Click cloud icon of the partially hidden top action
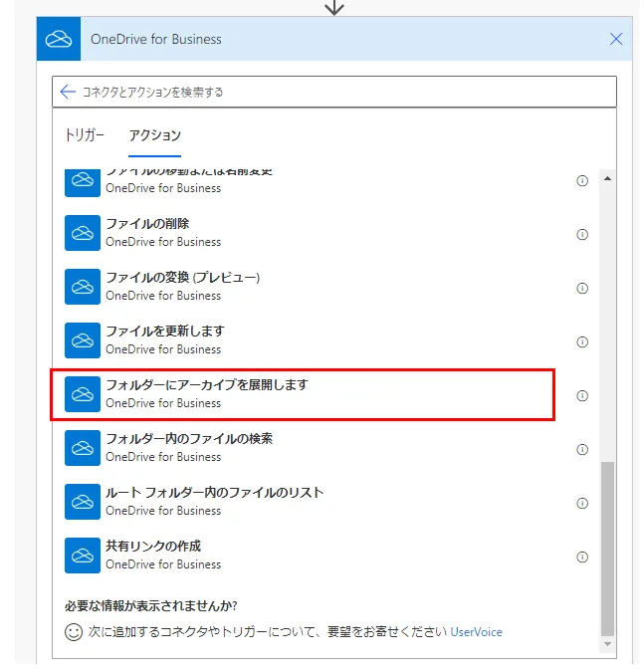This screenshot has height=672, width=644. click(83, 183)
